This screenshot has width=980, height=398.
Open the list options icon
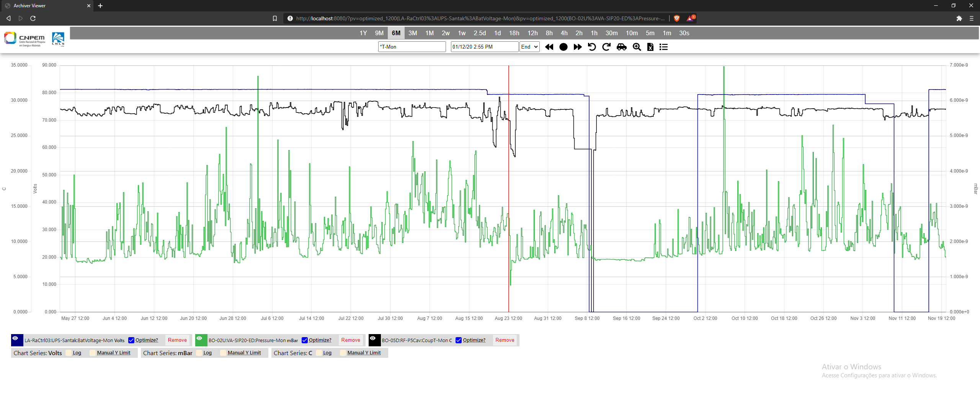[x=663, y=47]
